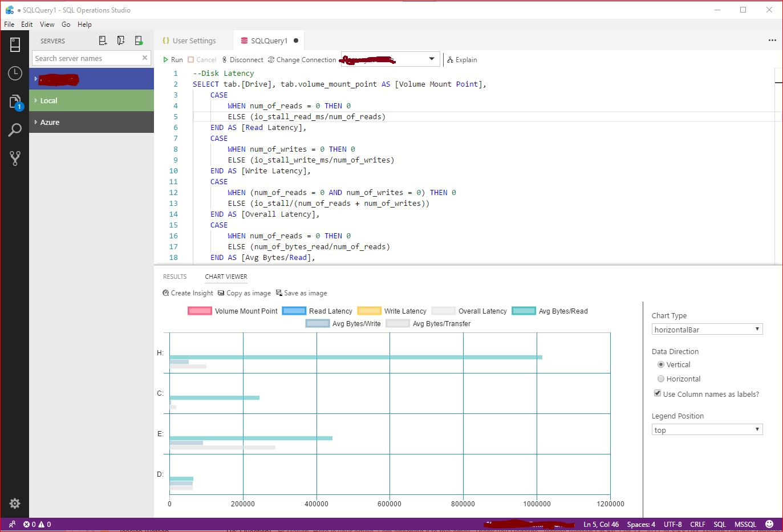Open the Explorer files icon
This screenshot has width=783, height=532.
coord(15,102)
